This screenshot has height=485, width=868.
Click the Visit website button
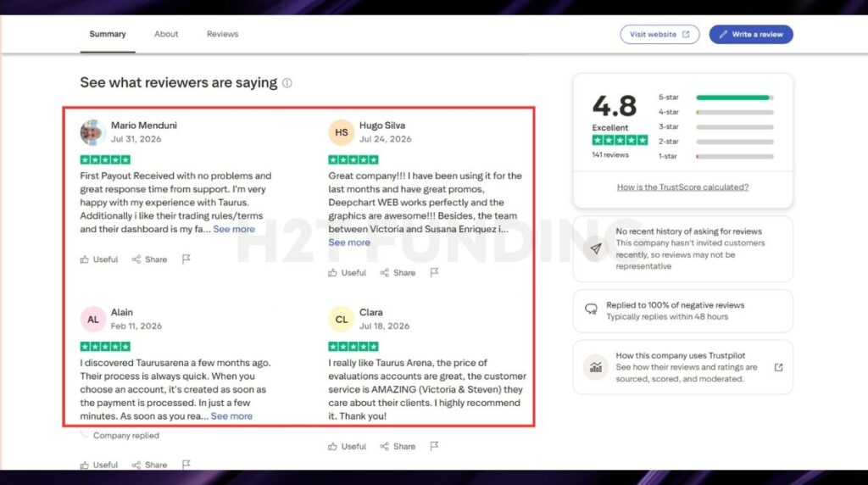coord(659,34)
